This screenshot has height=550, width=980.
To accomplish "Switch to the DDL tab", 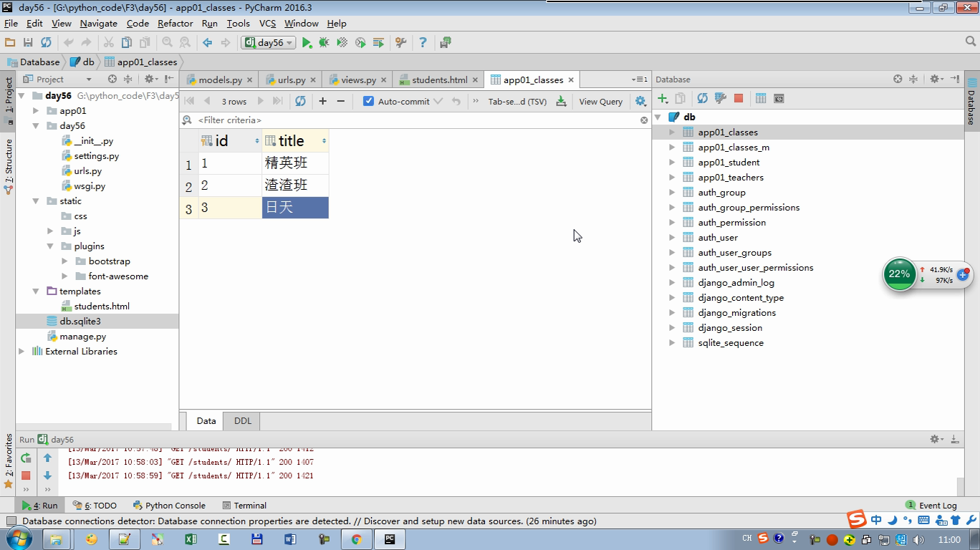I will click(x=242, y=421).
